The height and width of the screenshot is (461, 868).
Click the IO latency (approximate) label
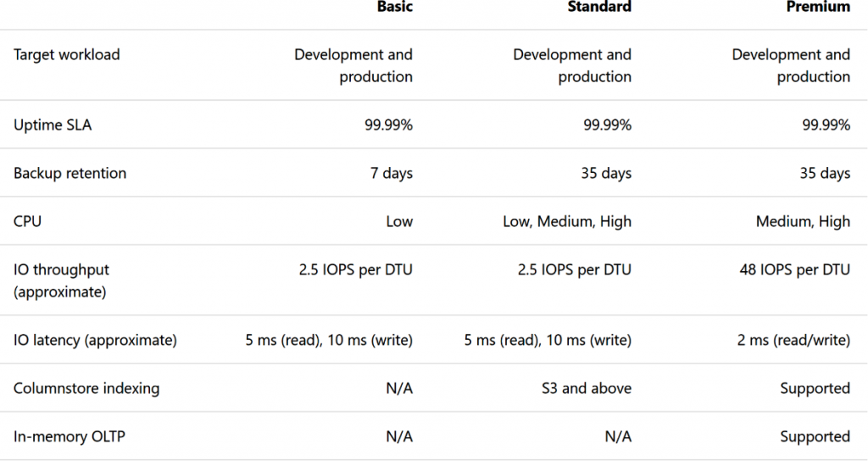95,340
